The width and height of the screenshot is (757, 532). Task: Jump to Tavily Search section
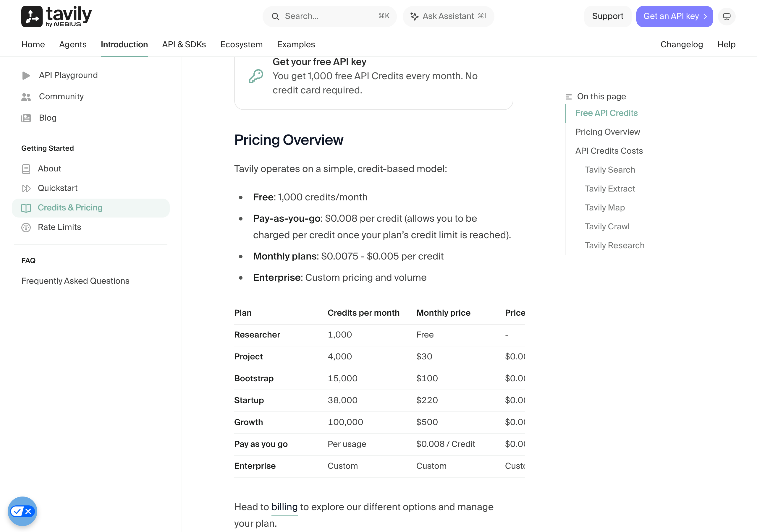coord(610,170)
